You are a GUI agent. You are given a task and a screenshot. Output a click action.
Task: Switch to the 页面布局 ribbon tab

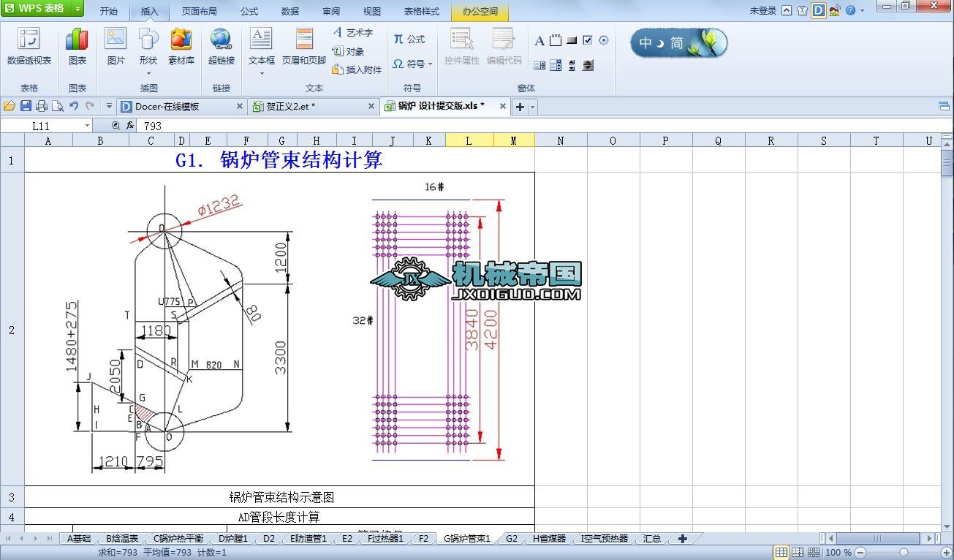(x=197, y=11)
